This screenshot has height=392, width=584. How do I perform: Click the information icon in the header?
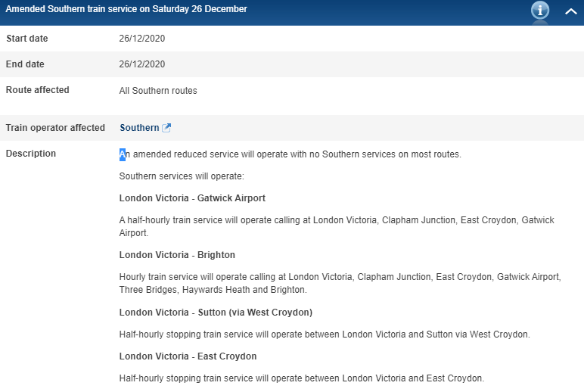[x=540, y=10]
